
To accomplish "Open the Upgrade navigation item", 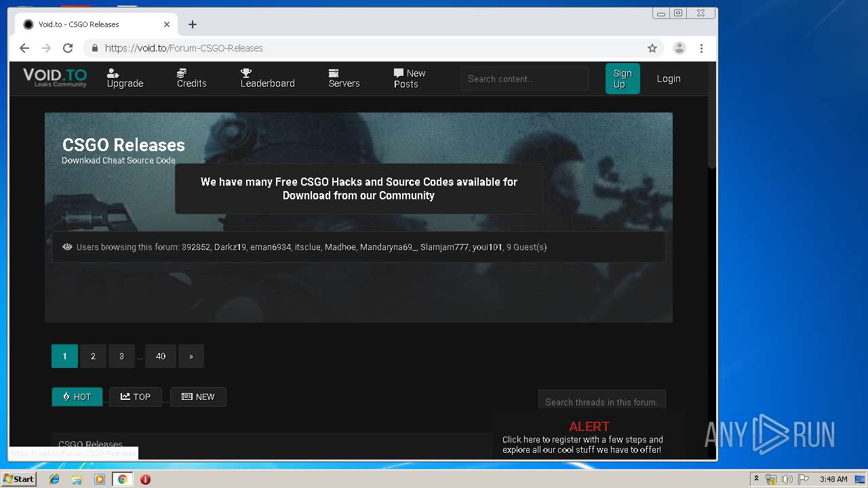I will (125, 79).
